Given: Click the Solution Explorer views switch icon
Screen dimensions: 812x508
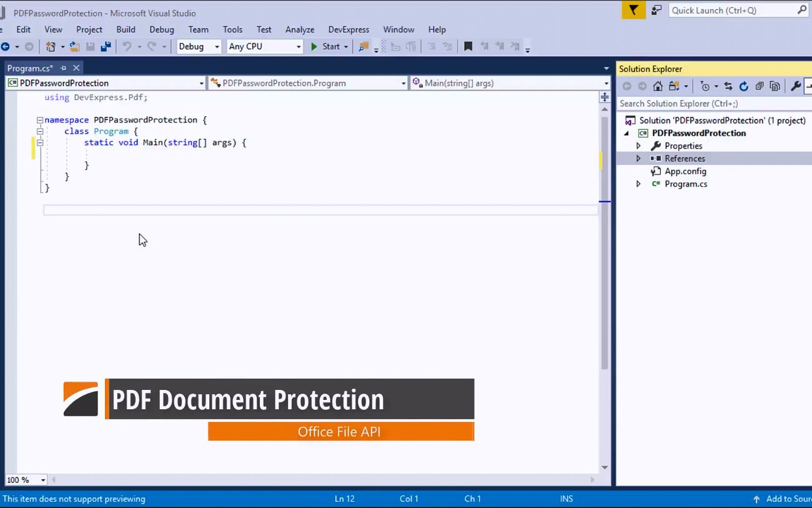Looking at the screenshot, I should coord(674,87).
